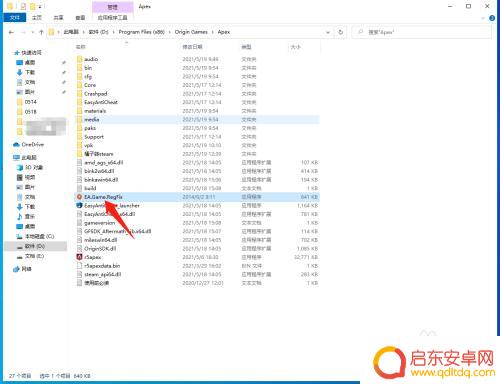Image resolution: width=500 pixels, height=384 pixels.
Task: Select the vpk folder
Action: (197, 145)
